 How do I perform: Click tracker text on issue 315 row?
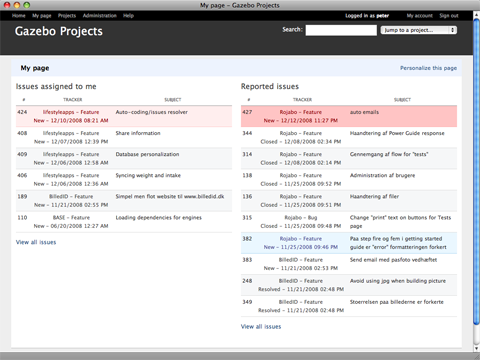click(301, 217)
